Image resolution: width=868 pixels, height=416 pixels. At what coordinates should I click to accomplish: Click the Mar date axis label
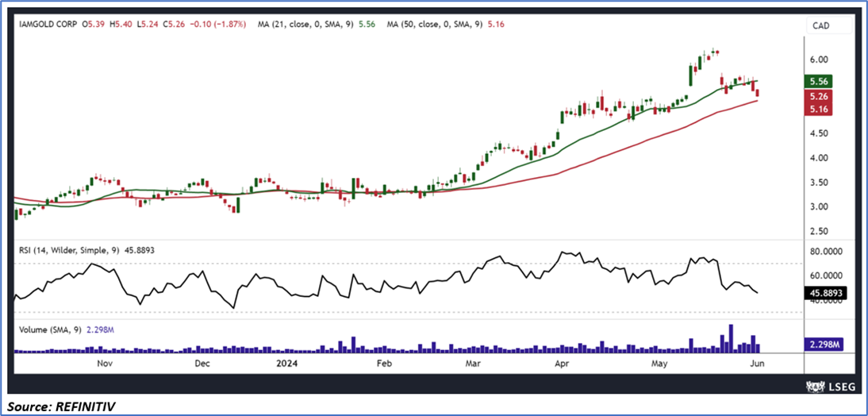coord(473,364)
